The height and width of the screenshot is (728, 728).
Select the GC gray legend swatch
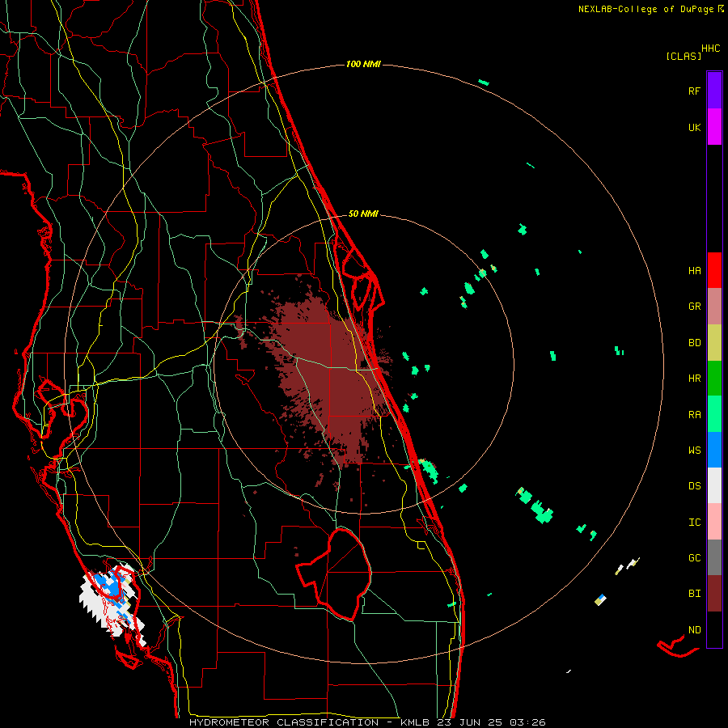714,557
